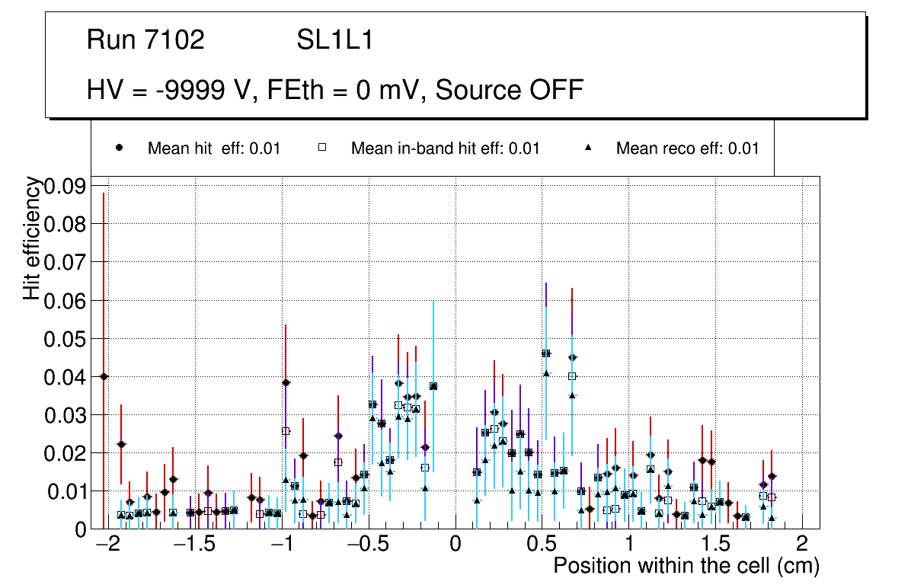This screenshot has height=588, width=911.
Task: Select the "Position within the cell (cm)" axis title
Action: (686, 567)
